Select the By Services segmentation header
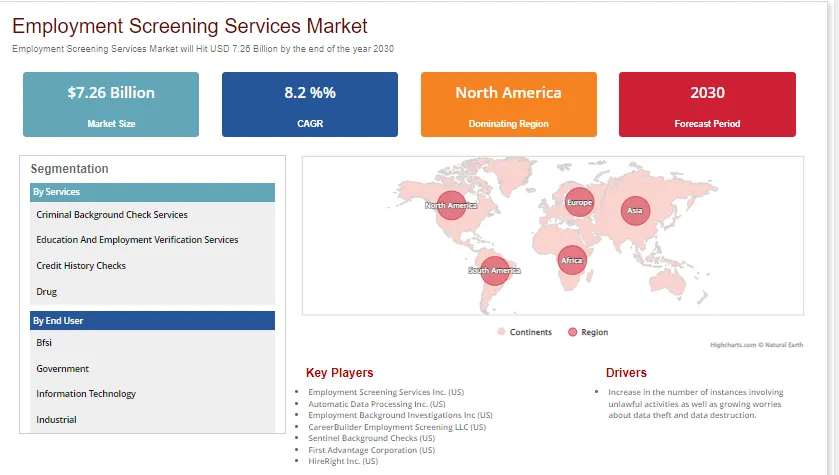The image size is (839, 475). (152, 192)
